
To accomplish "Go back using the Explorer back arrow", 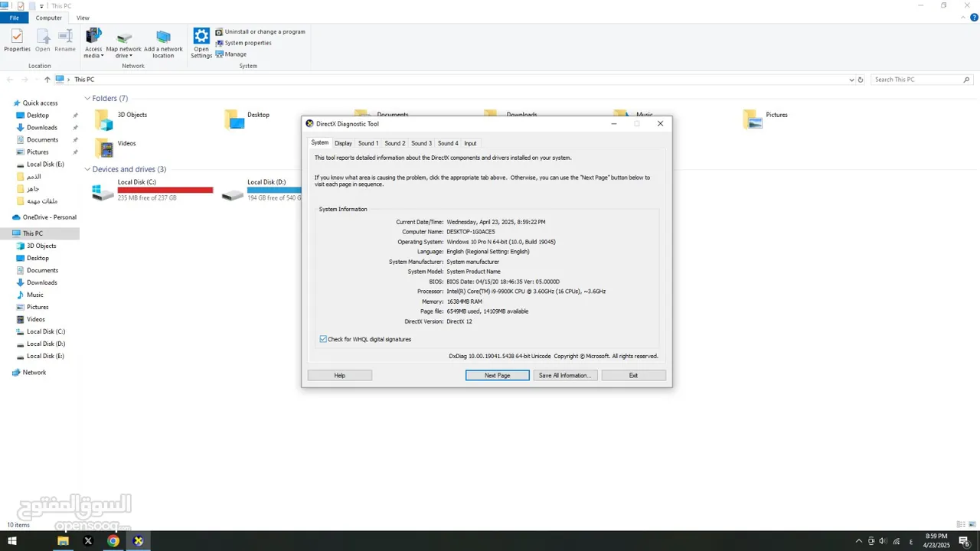I will 10,80.
